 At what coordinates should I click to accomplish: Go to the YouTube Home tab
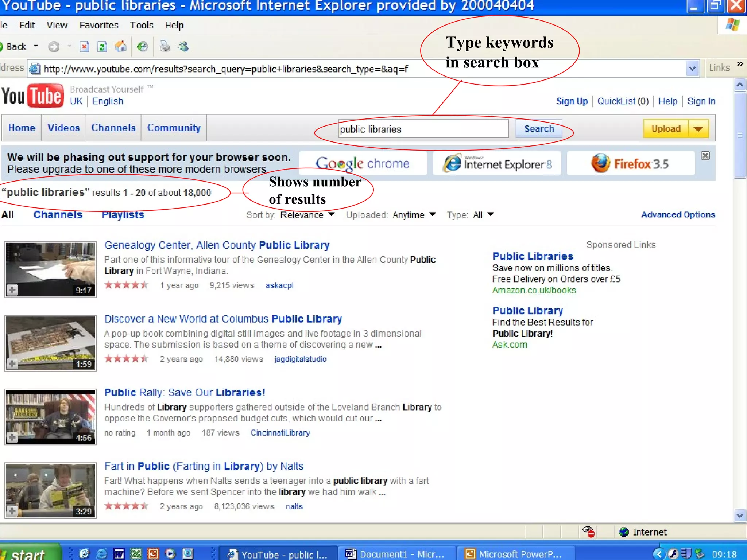point(22,128)
